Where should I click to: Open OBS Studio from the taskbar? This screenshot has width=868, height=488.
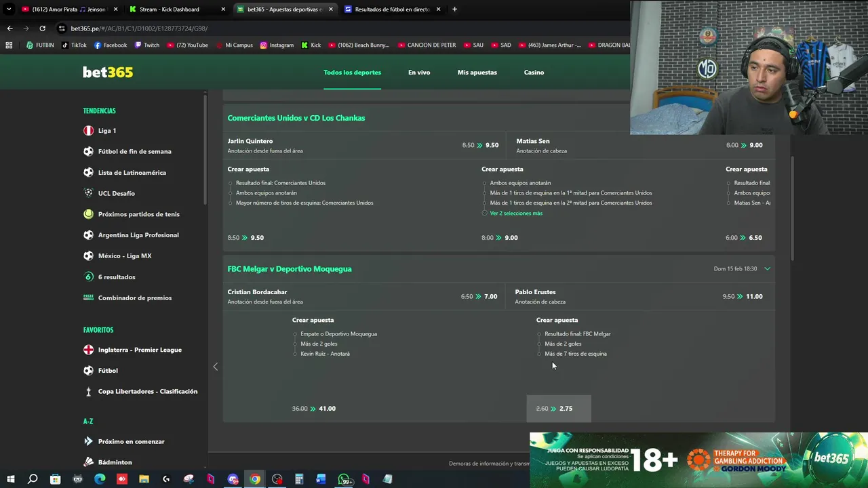tap(277, 479)
